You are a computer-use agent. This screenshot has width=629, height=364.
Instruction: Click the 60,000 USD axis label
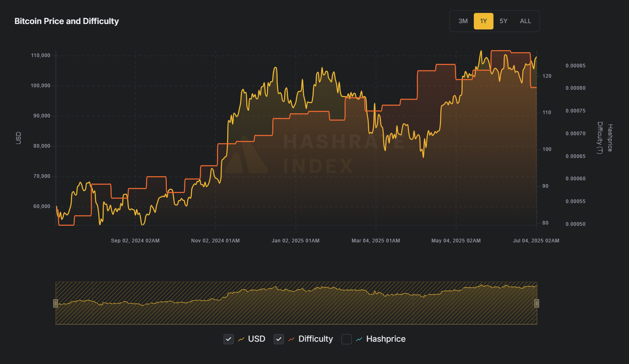[42, 206]
